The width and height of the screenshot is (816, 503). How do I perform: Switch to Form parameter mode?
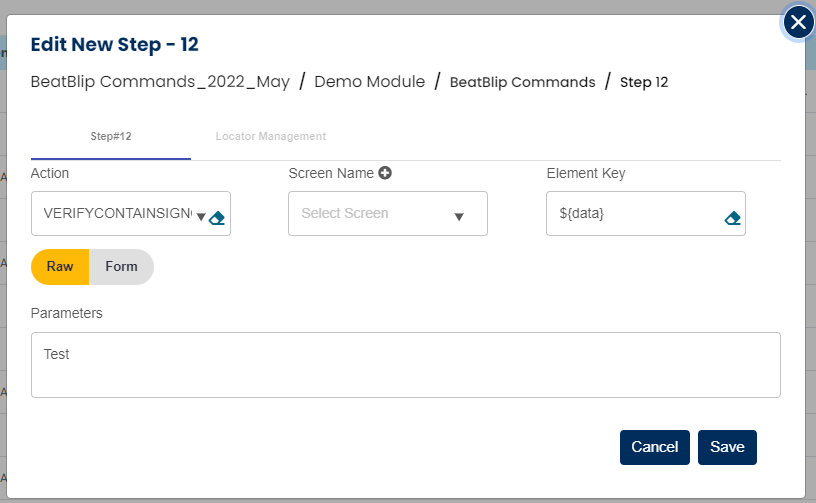pyautogui.click(x=121, y=267)
